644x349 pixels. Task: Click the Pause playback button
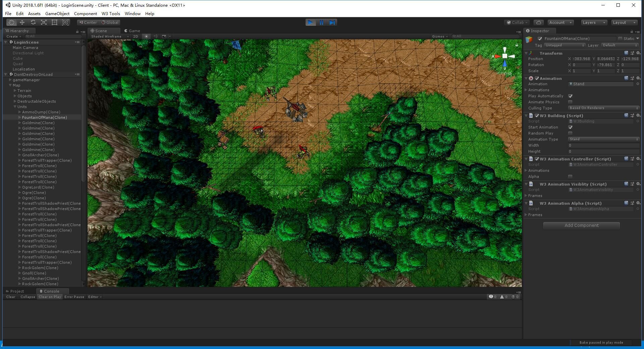point(321,22)
